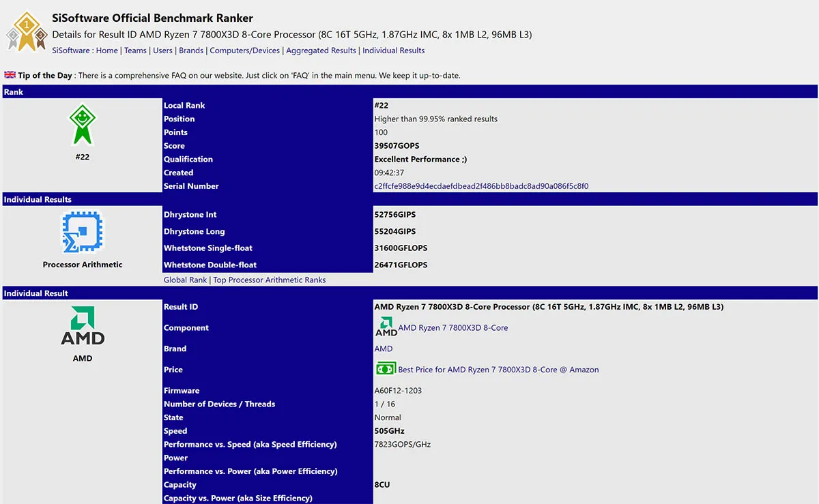Click the UK flag Tip icon
The height and width of the screenshot is (504, 819).
10,75
